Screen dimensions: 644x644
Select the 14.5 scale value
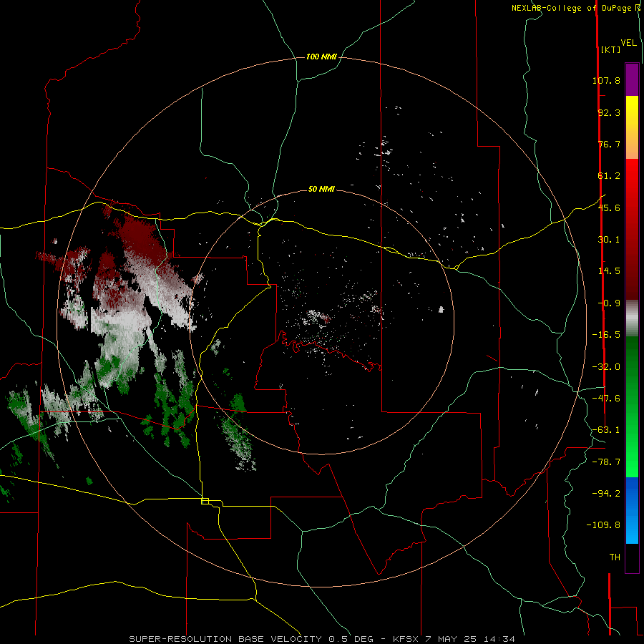pos(609,271)
